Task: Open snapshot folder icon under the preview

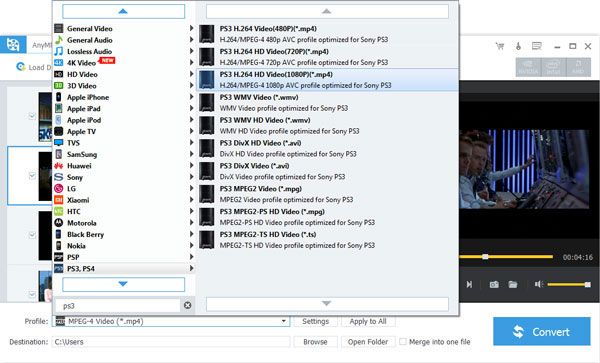Action: [x=513, y=284]
